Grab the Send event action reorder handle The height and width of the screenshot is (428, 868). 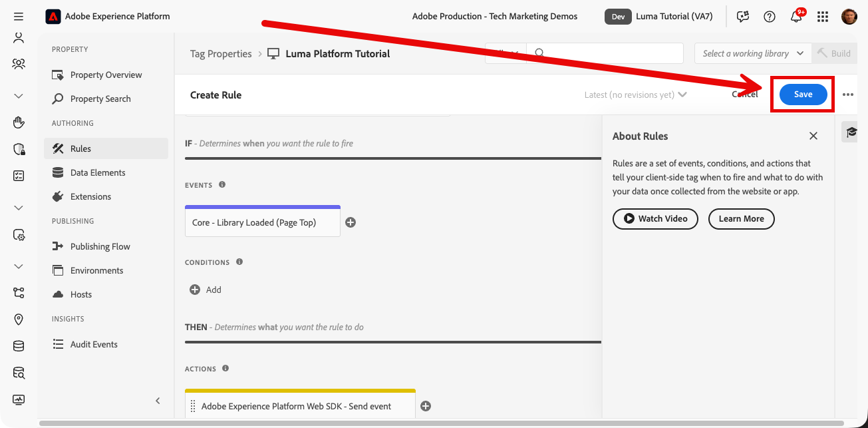coord(193,406)
